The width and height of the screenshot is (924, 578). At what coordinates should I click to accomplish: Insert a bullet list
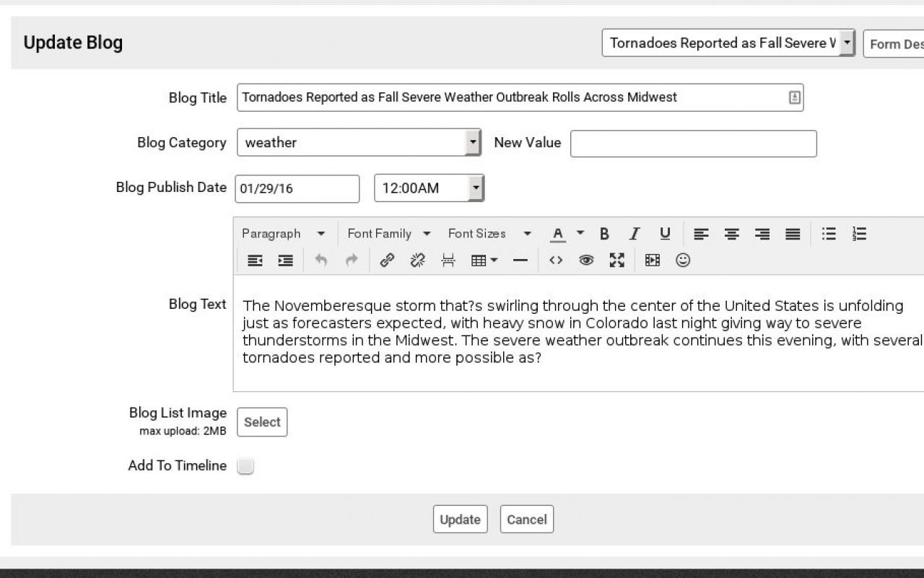[x=829, y=234]
